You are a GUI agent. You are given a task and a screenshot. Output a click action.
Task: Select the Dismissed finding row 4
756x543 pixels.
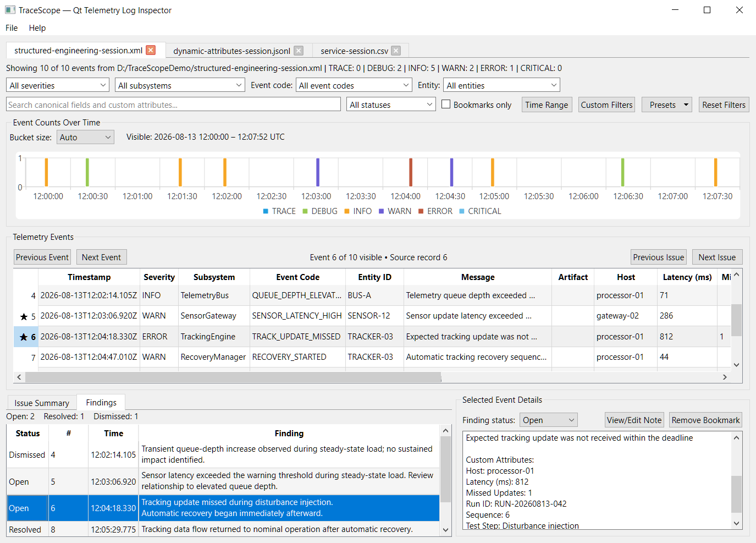pyautogui.click(x=223, y=454)
